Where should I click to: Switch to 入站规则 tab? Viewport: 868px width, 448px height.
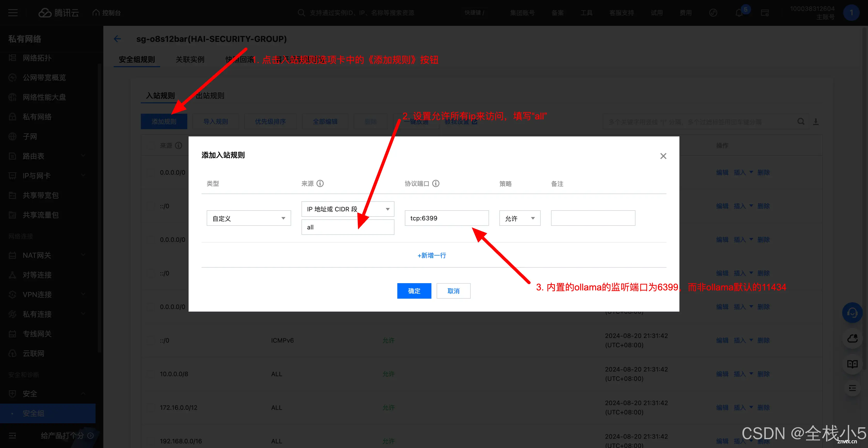[160, 96]
